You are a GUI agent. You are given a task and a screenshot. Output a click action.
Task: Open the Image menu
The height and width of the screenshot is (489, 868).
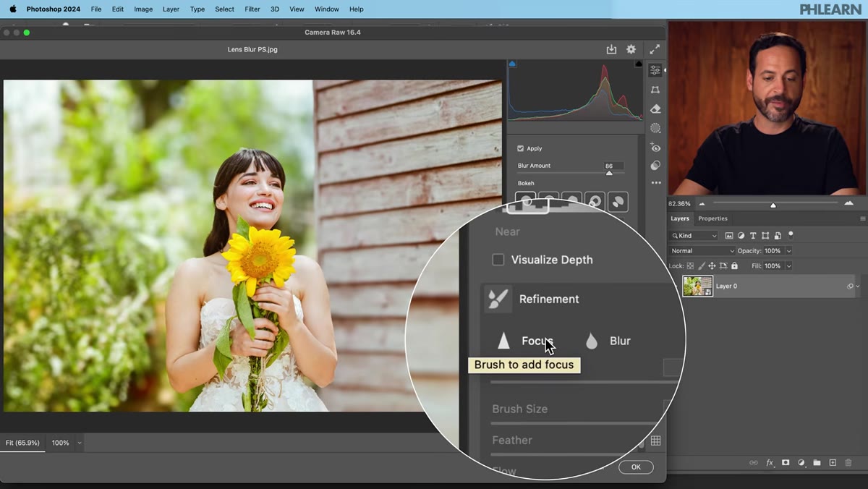coord(143,9)
